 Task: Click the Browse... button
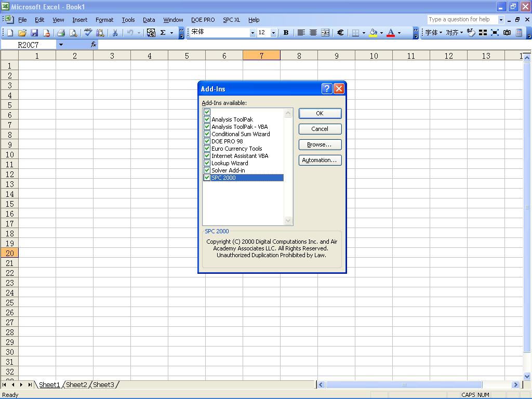[320, 144]
